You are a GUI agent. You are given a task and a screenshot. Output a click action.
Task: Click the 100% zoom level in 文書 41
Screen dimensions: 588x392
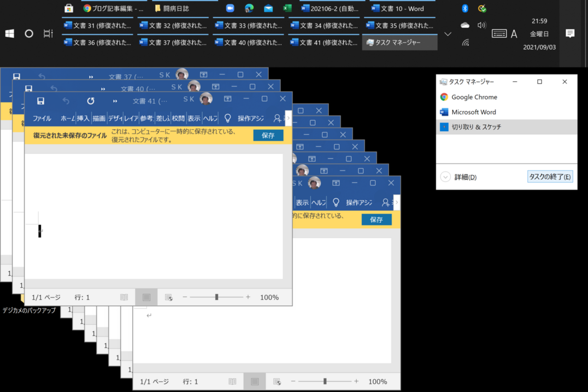pos(270,297)
